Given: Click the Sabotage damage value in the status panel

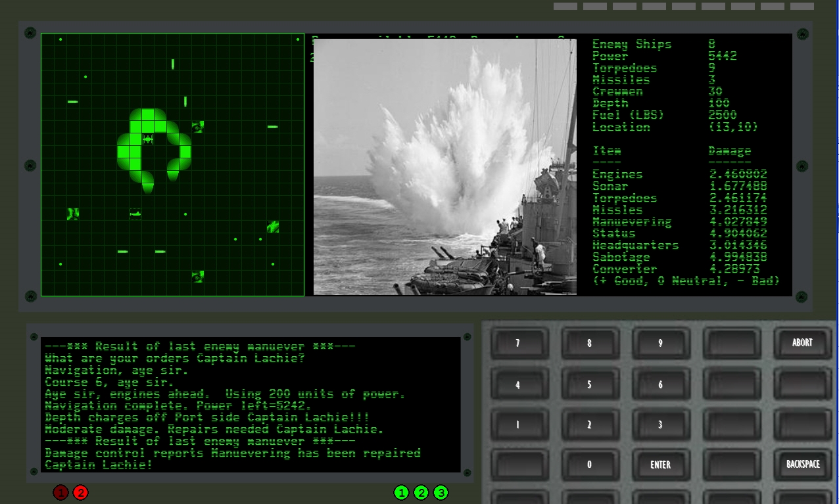Looking at the screenshot, I should coord(738,257).
